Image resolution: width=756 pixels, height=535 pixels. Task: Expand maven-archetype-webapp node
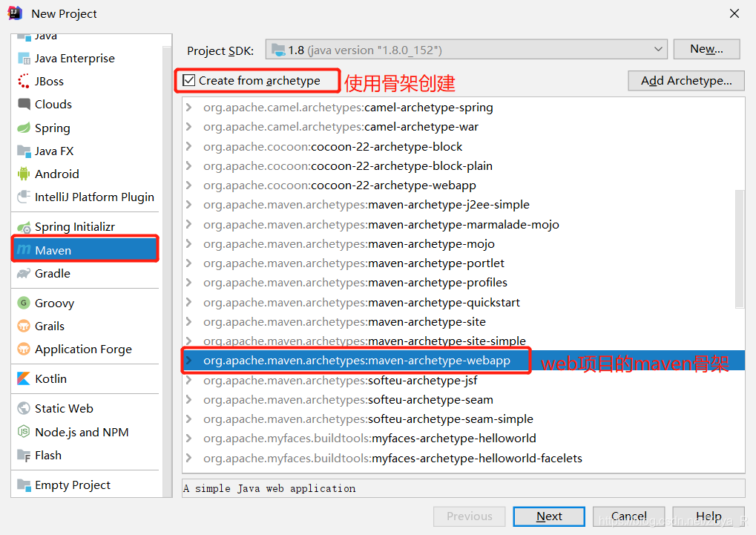tap(189, 361)
